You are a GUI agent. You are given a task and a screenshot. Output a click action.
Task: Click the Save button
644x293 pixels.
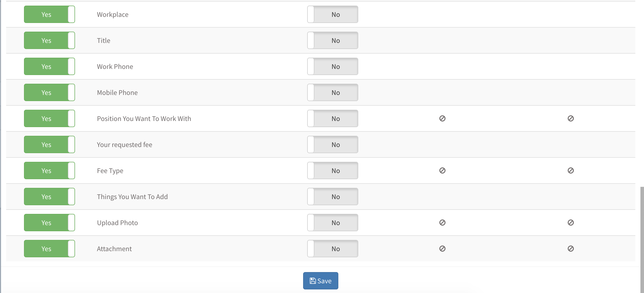[321, 281]
